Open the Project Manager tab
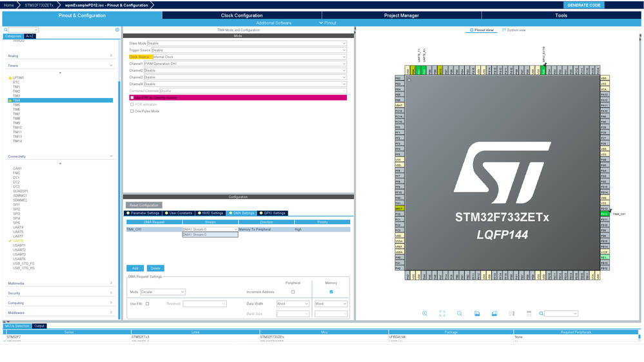Viewport: 644px width, 362px height. coord(401,15)
